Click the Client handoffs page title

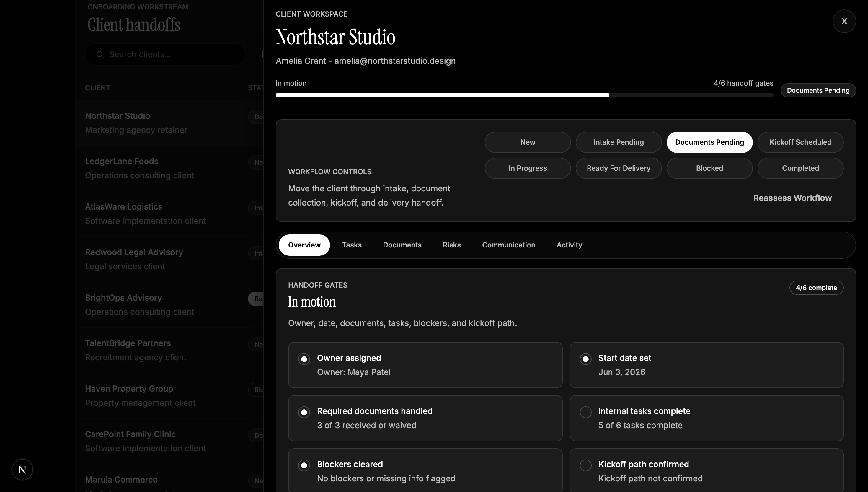pyautogui.click(x=134, y=25)
